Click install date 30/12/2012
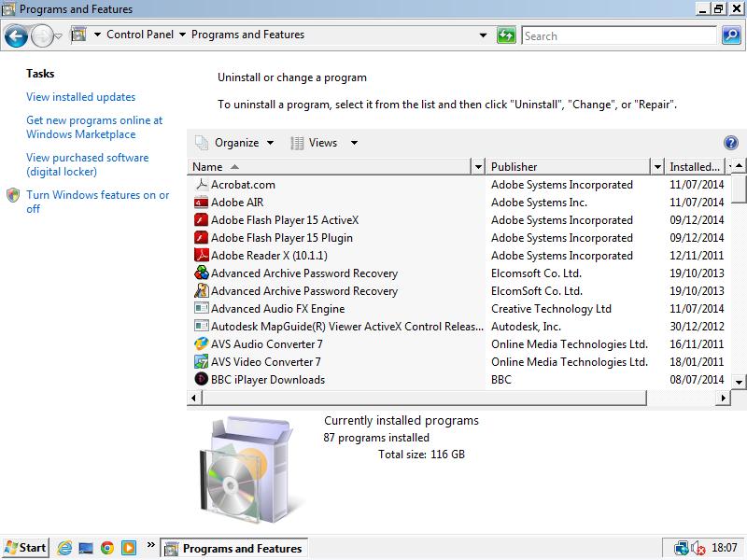The image size is (747, 560). pos(697,327)
